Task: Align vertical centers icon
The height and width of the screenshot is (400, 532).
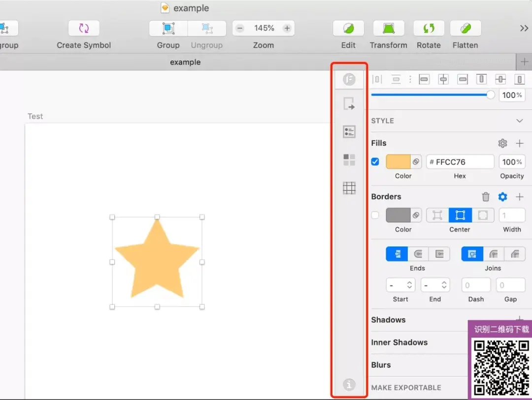Action: tap(500, 79)
